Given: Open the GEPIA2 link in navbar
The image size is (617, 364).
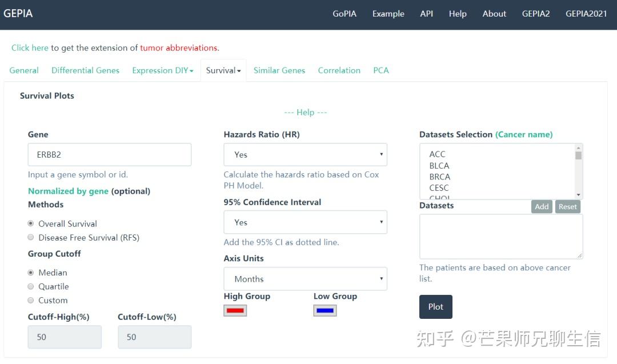Looking at the screenshot, I should point(535,14).
